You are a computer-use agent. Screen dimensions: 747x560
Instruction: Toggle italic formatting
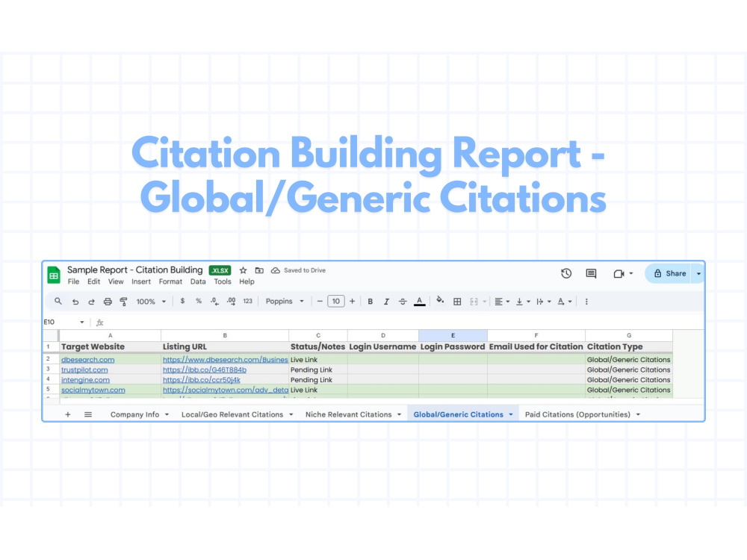click(x=386, y=302)
